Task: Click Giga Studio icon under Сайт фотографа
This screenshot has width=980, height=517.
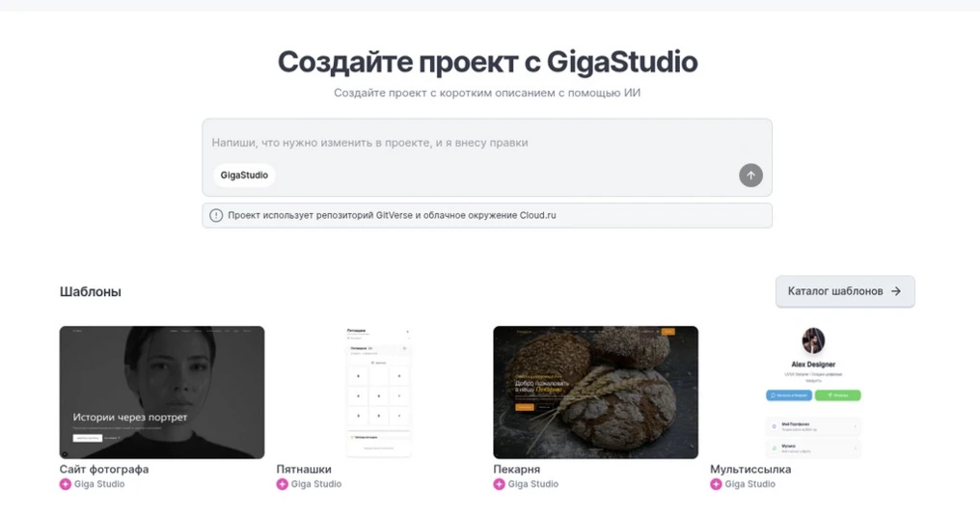Action: (65, 484)
